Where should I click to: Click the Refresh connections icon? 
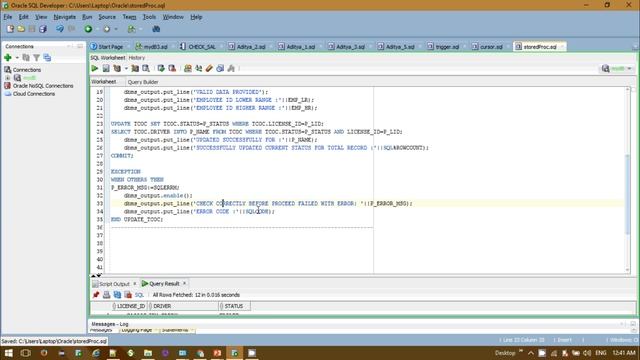[x=26, y=58]
